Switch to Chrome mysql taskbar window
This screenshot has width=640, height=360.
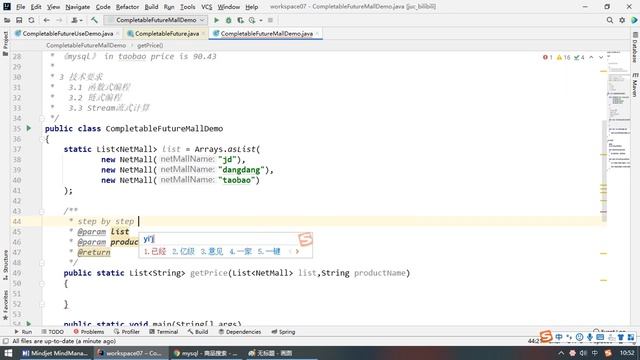pos(206,353)
